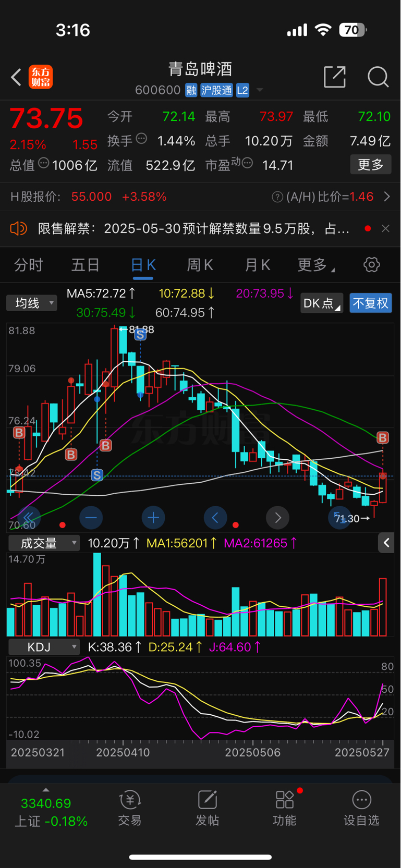Tap the main price 73.75

click(x=46, y=118)
